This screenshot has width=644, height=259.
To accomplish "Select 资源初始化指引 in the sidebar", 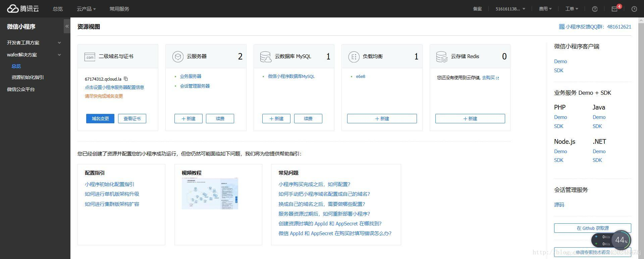I will (28, 77).
